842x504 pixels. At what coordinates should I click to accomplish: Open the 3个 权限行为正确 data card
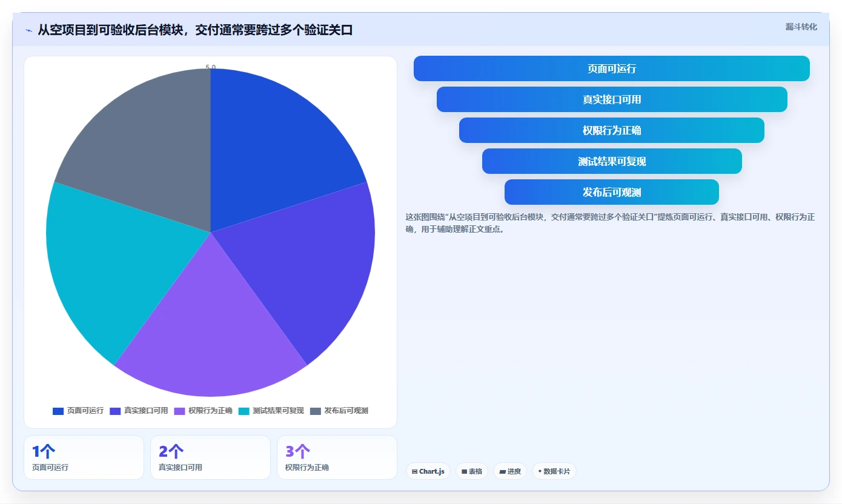(337, 457)
